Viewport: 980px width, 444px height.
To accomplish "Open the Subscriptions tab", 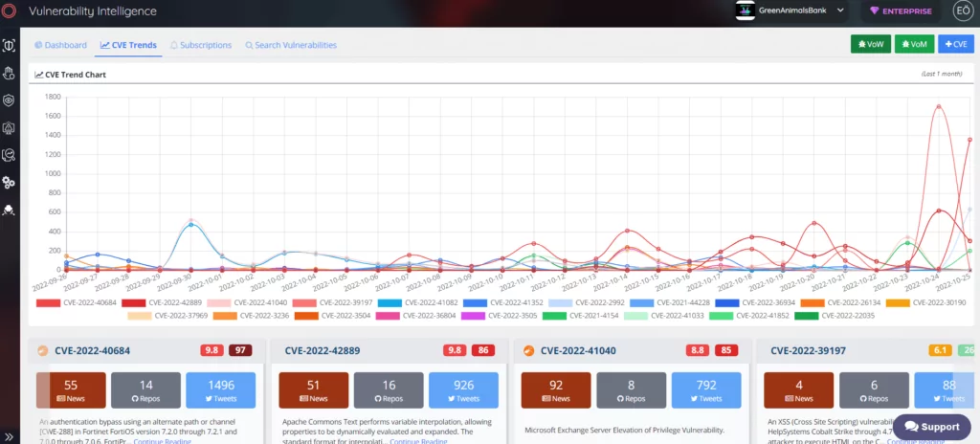I will click(x=201, y=45).
